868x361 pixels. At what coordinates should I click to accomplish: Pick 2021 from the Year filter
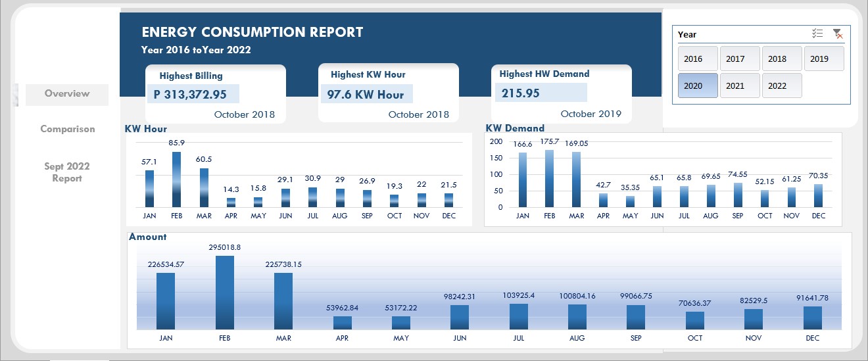pyautogui.click(x=740, y=85)
